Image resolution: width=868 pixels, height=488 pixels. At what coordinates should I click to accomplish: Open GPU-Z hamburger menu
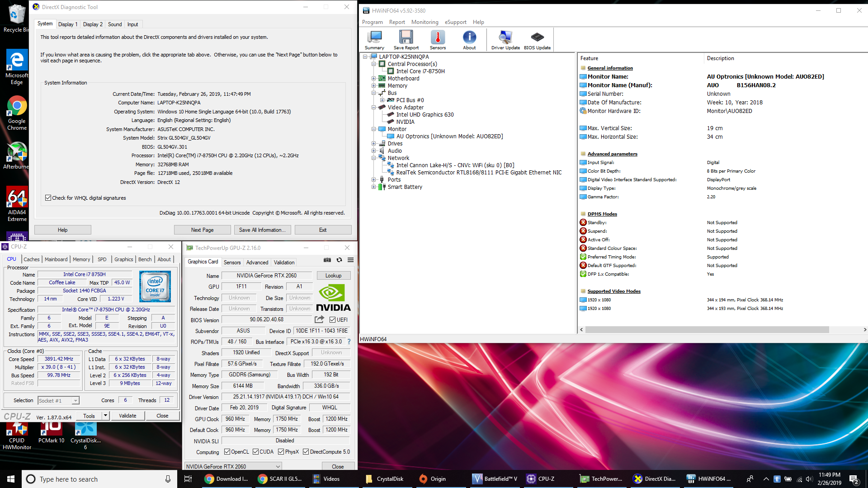click(350, 260)
